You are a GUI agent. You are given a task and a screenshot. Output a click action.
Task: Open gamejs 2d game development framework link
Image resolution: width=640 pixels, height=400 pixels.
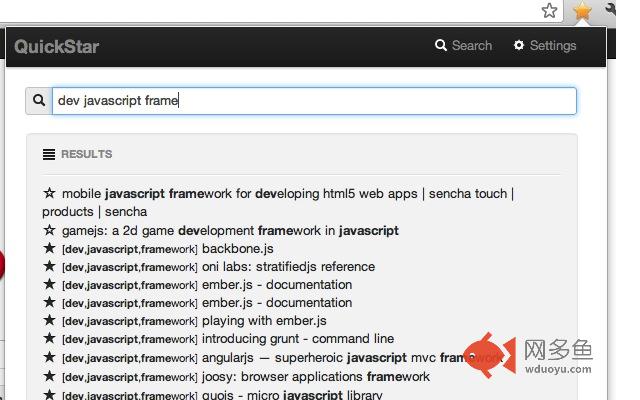click(x=230, y=231)
